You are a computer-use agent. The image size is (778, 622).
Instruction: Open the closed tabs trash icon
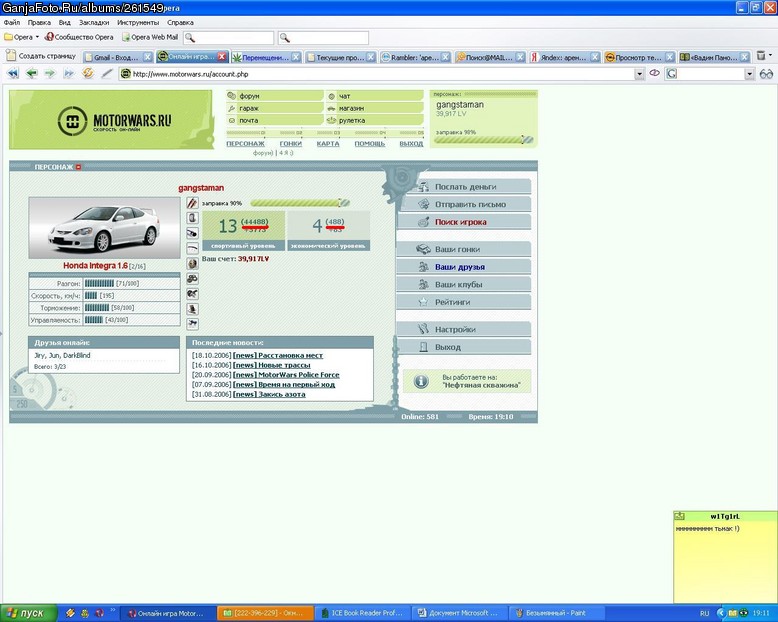coord(761,56)
